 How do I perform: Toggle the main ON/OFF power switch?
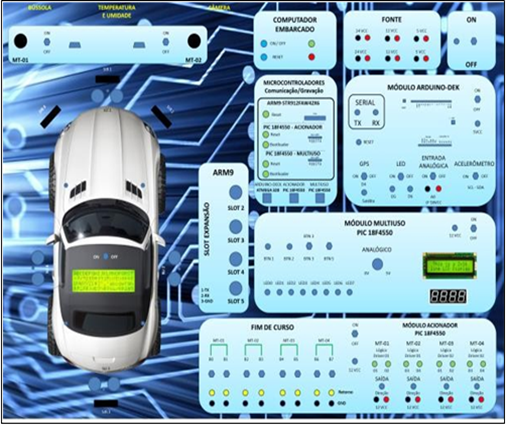pos(473,41)
